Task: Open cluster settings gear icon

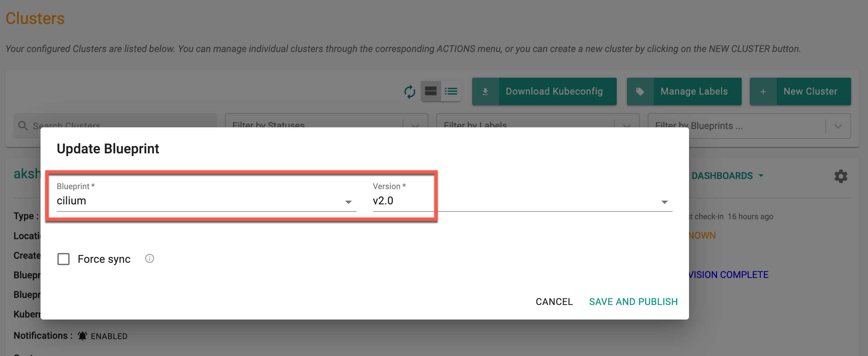Action: [841, 176]
